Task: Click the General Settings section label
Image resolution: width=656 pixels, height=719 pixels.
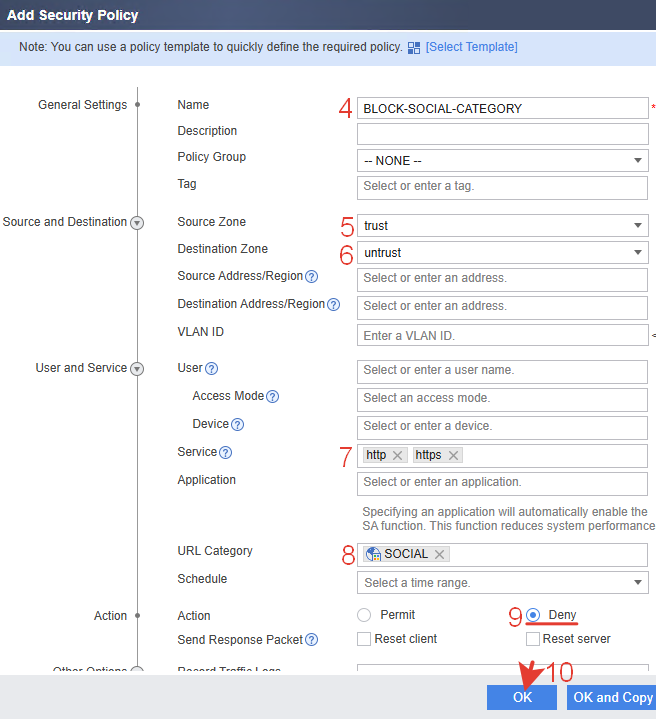Action: coord(83,105)
